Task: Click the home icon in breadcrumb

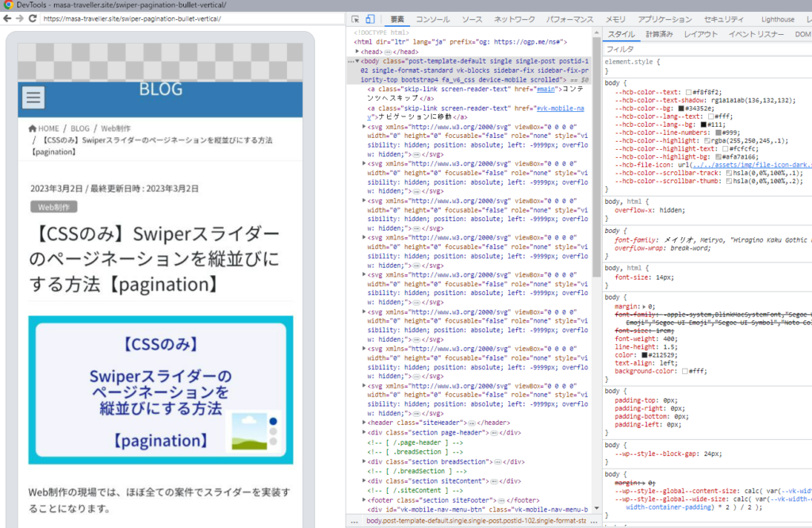Action: [x=32, y=128]
